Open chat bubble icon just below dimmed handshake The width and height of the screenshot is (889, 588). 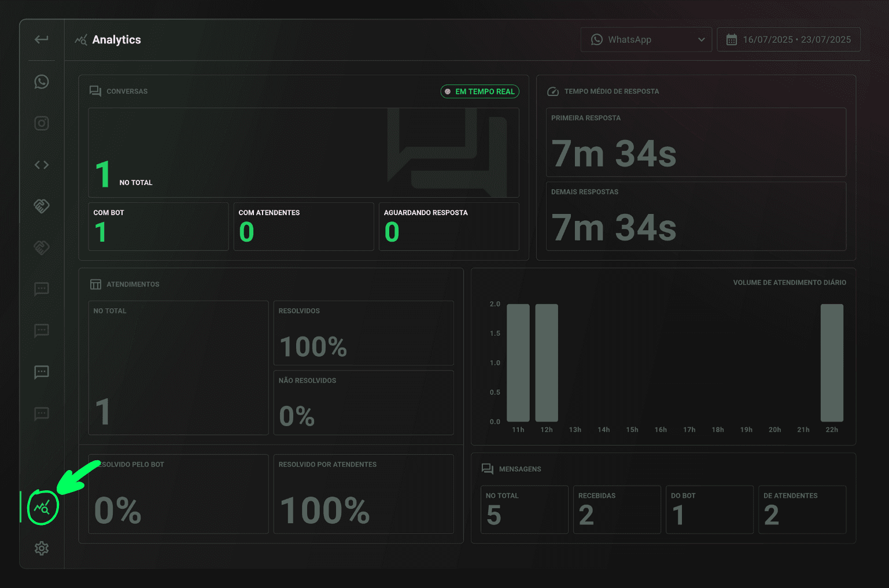pos(42,289)
